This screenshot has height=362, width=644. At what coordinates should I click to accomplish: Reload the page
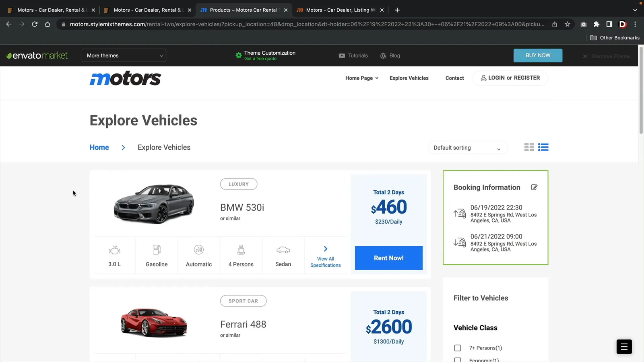click(x=35, y=24)
